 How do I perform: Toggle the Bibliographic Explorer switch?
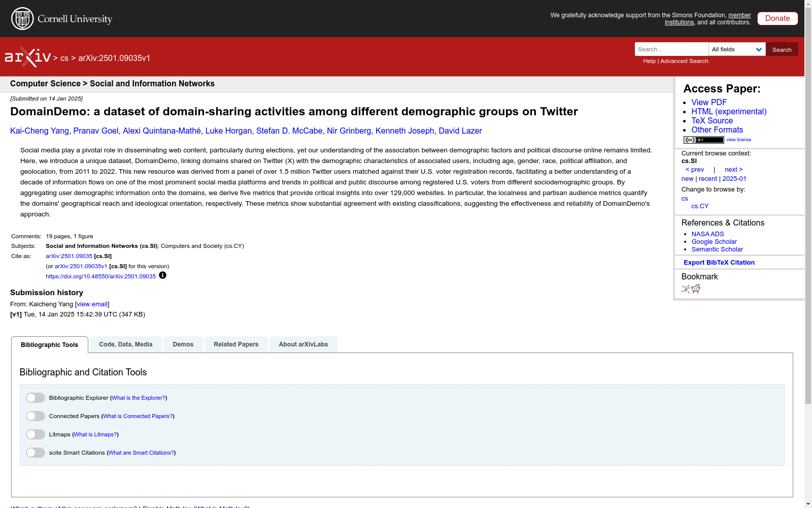[36, 398]
